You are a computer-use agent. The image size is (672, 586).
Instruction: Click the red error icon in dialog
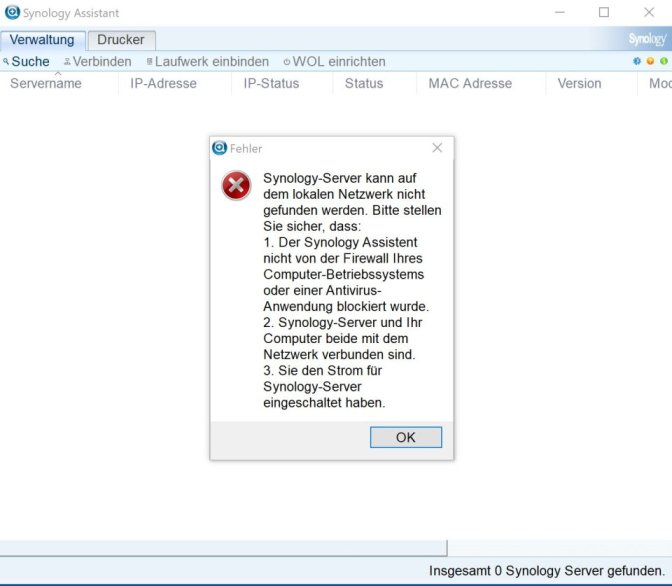[x=236, y=186]
